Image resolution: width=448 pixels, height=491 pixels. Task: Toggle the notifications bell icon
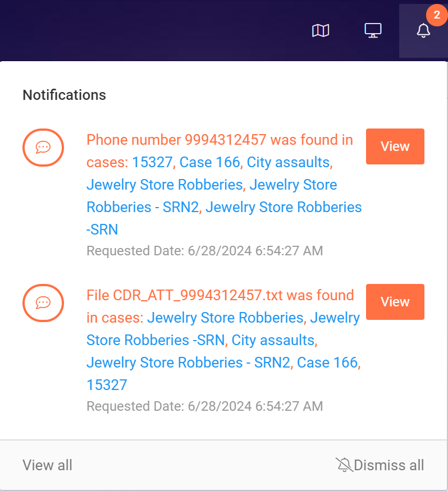(x=423, y=31)
